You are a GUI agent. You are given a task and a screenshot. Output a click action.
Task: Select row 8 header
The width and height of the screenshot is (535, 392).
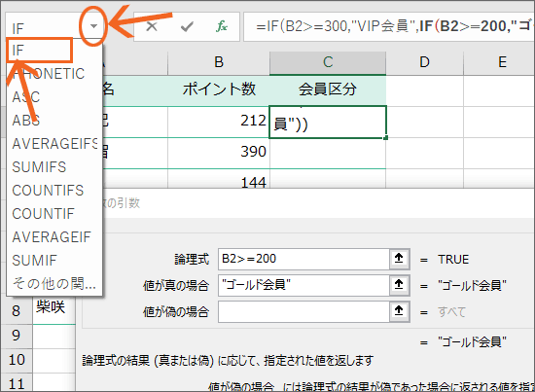tap(16, 311)
